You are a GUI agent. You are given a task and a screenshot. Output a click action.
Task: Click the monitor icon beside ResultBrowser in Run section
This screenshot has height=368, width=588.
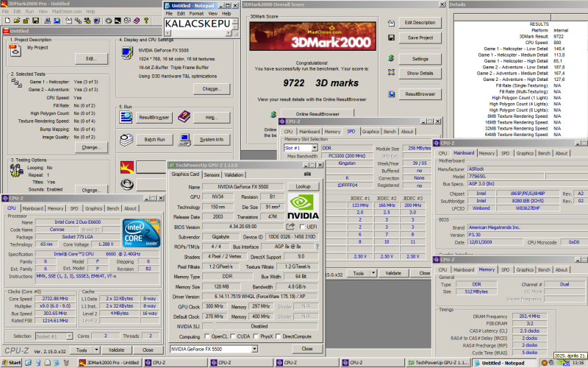tap(126, 118)
